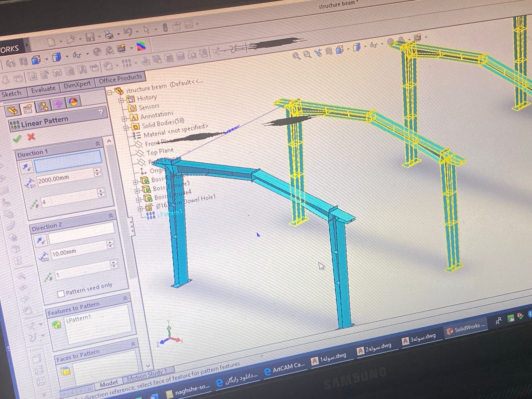Click the Save icon in toolbar
This screenshot has height=399, width=532.
[90, 37]
